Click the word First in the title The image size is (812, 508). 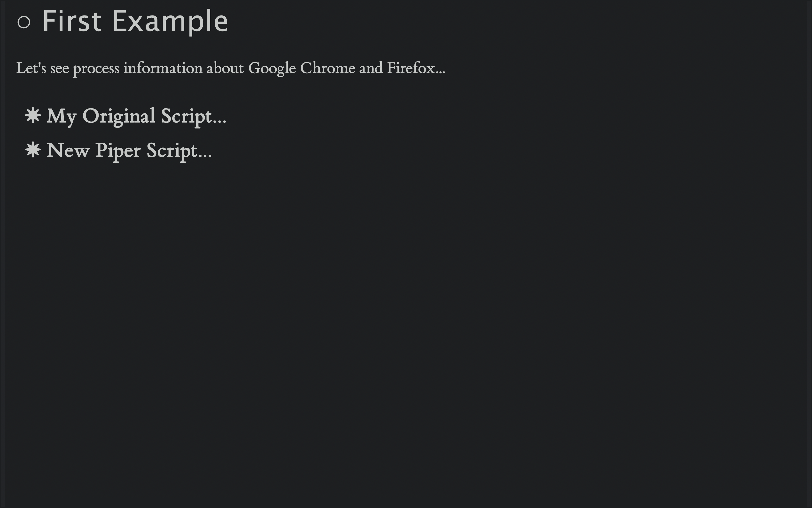(x=72, y=22)
